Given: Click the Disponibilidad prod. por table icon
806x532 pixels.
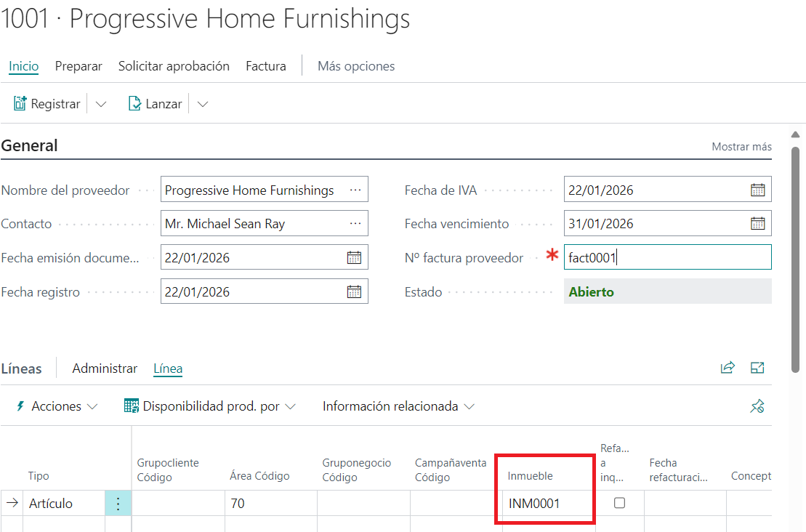Looking at the screenshot, I should tap(131, 406).
